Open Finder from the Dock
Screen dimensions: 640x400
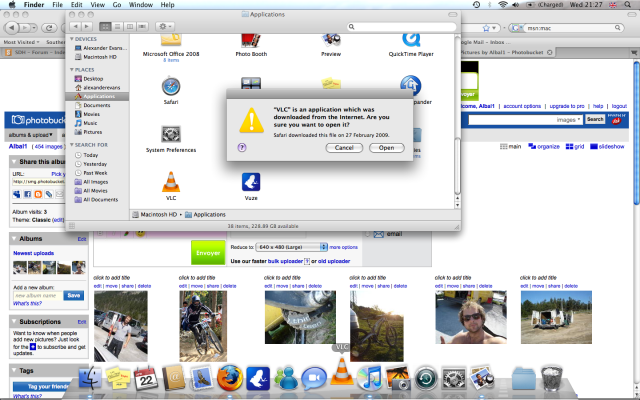tap(89, 378)
